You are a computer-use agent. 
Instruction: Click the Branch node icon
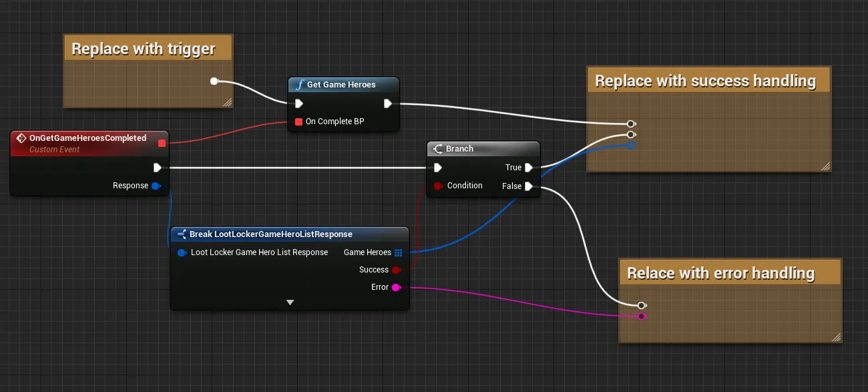coord(438,149)
